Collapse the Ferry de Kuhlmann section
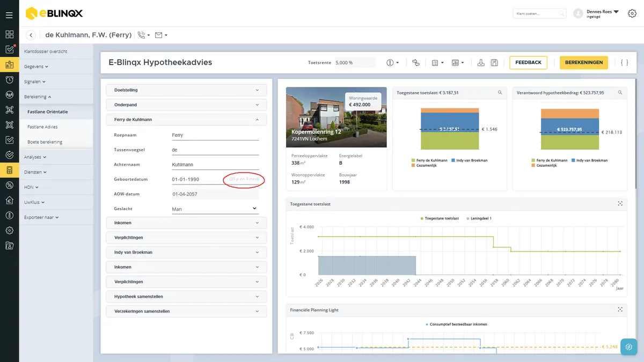 pyautogui.click(x=186, y=120)
